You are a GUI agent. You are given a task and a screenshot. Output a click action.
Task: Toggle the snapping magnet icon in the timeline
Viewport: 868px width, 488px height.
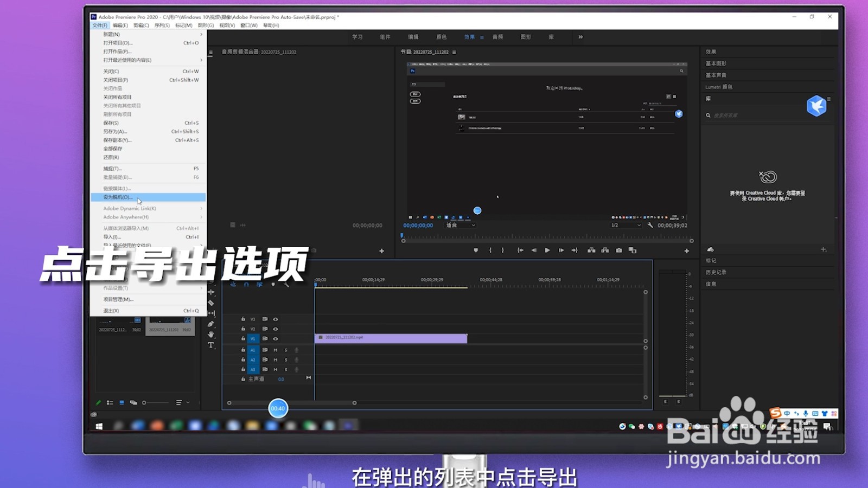246,284
